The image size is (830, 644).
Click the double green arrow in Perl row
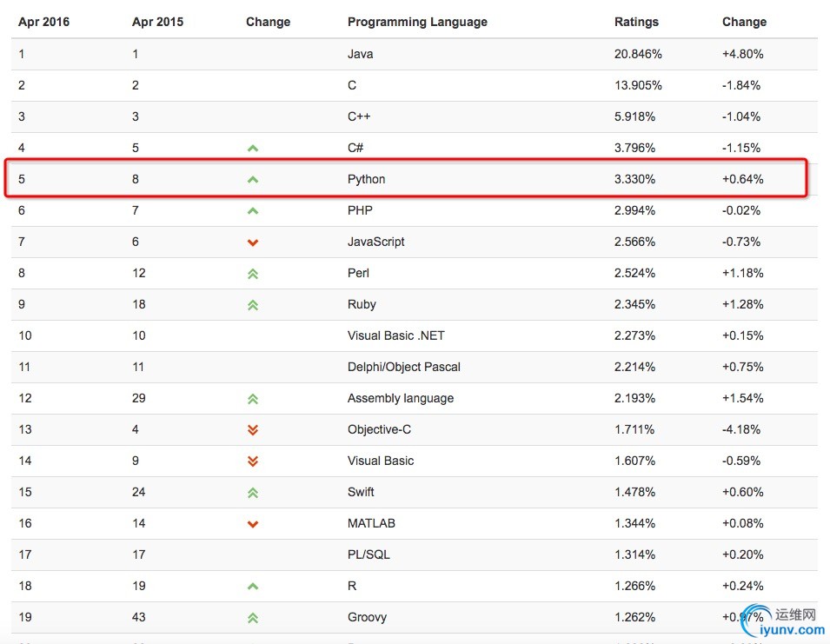pyautogui.click(x=253, y=273)
